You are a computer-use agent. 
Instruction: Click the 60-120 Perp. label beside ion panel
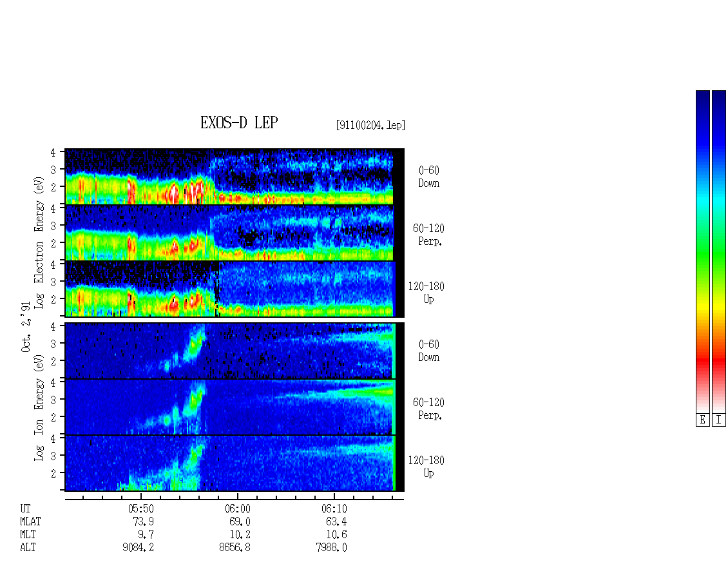click(428, 409)
